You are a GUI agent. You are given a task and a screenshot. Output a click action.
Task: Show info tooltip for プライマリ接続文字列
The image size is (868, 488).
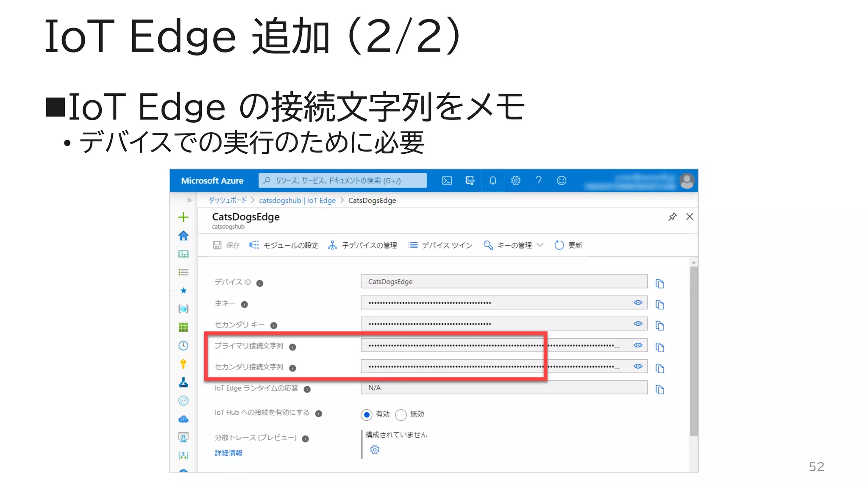coord(292,347)
